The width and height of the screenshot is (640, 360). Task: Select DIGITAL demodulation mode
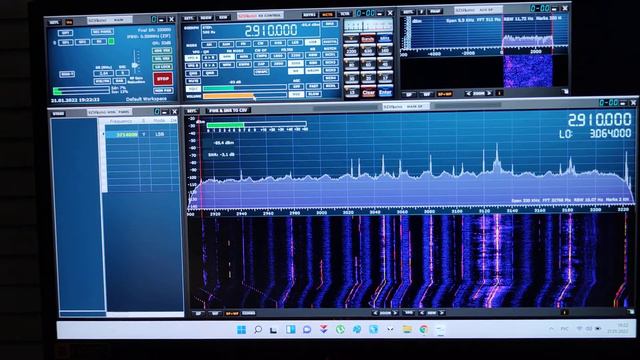[330, 43]
